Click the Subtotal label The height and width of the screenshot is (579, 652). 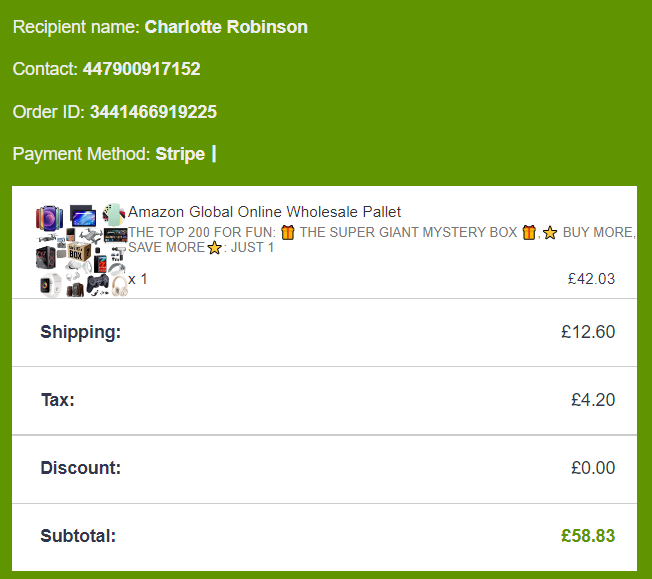[78, 536]
